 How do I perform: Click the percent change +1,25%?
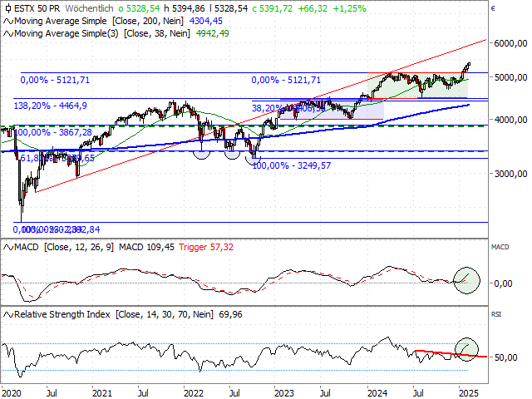click(x=349, y=8)
